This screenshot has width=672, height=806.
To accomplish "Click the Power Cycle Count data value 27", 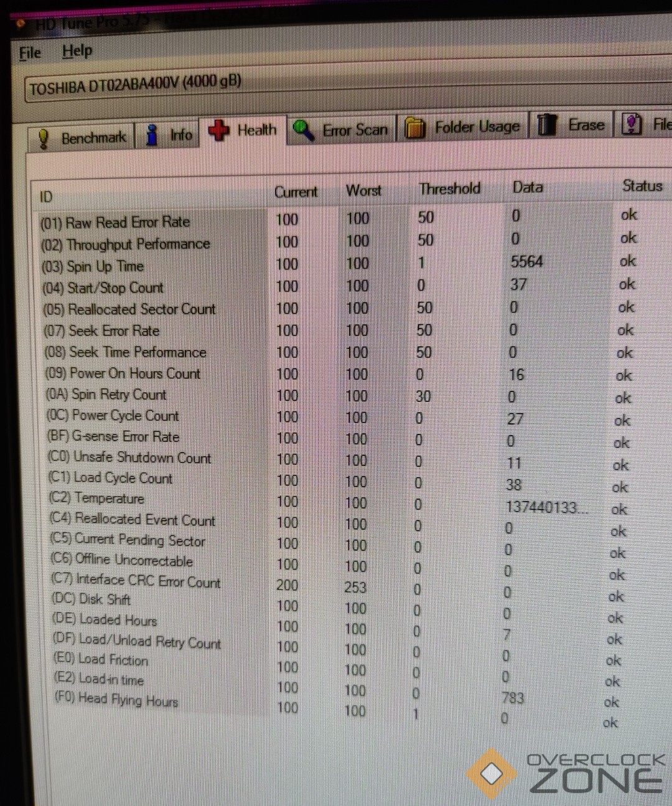I will click(x=515, y=419).
